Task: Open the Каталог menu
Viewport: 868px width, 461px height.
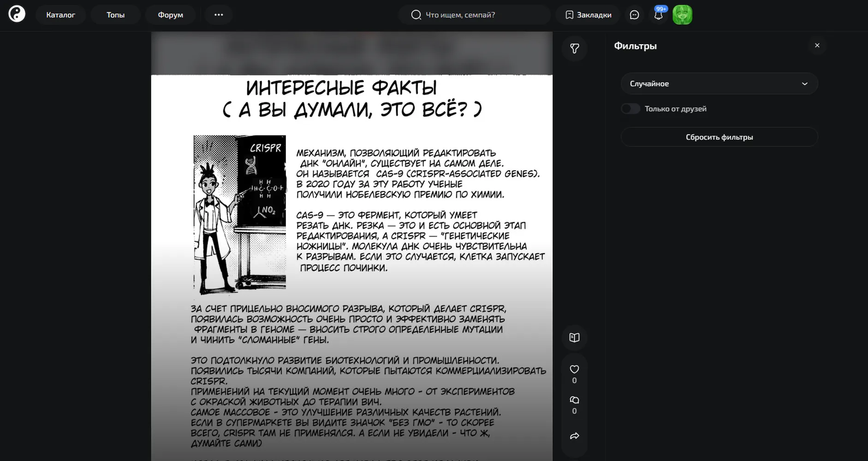Action: point(60,15)
